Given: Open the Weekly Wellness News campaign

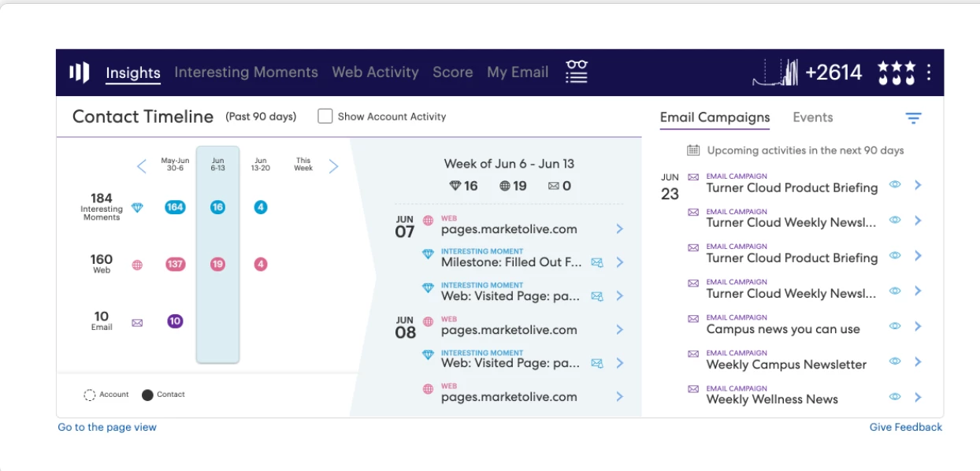Looking at the screenshot, I should point(772,399).
